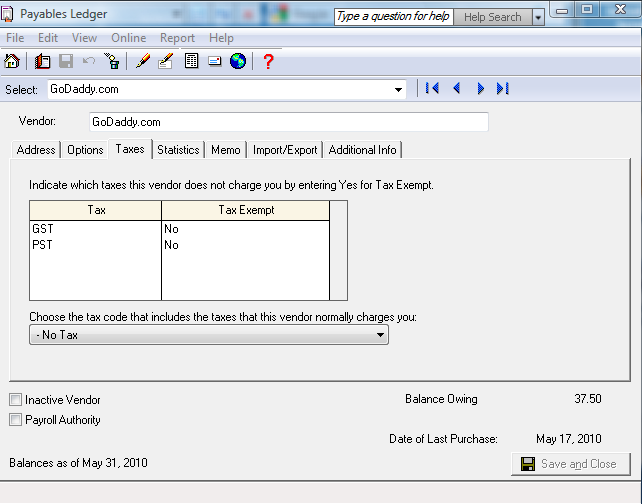Go to previous vendor record
Screen dimensions: 642x504
457,88
